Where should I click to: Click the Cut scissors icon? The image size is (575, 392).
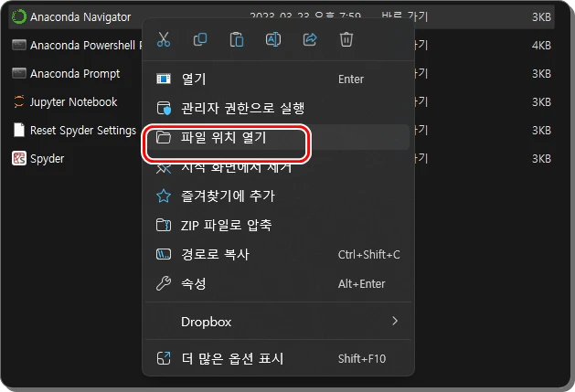(164, 39)
